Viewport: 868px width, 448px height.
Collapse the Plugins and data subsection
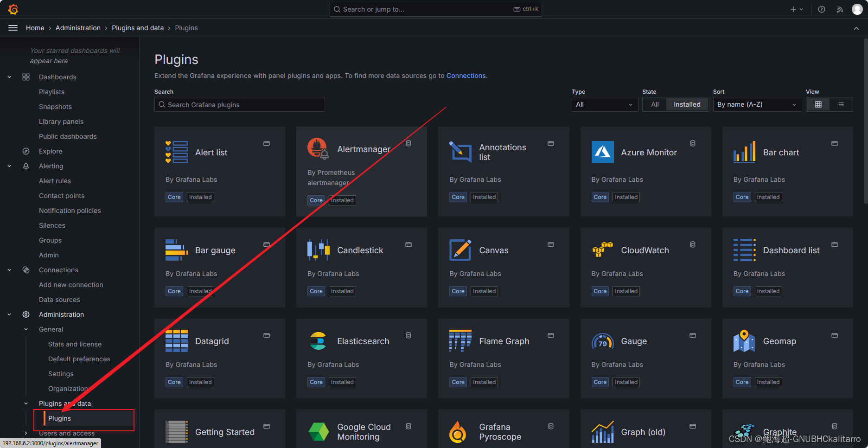coord(26,403)
